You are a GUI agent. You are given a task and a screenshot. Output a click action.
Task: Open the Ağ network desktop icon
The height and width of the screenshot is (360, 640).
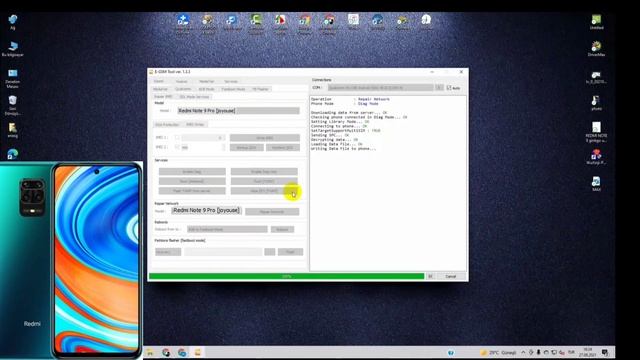[x=13, y=22]
